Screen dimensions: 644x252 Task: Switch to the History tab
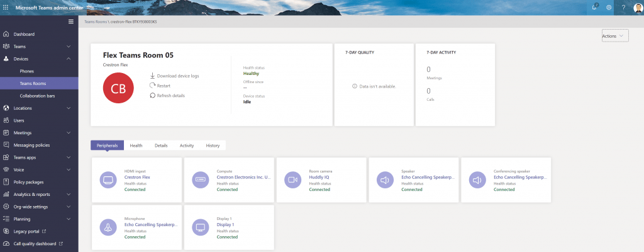(x=213, y=146)
